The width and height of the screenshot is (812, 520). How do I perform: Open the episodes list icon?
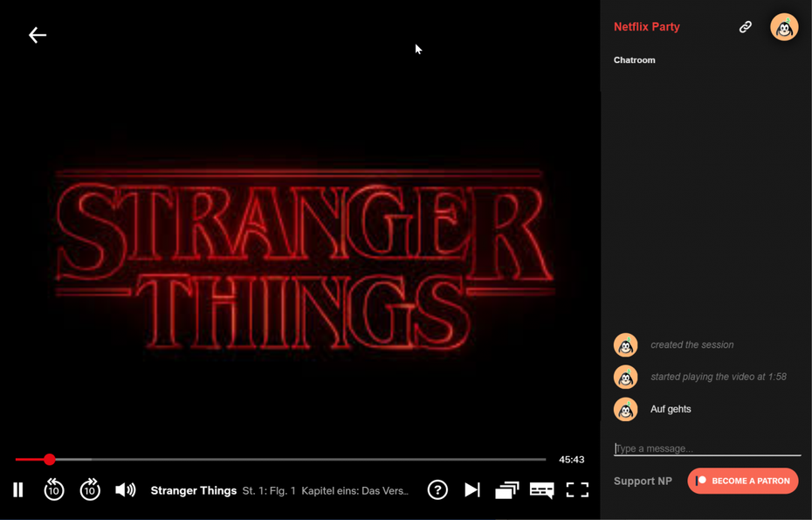tap(507, 490)
